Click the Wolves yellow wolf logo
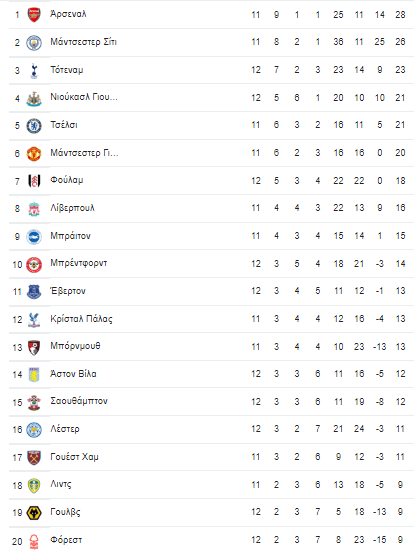 click(x=34, y=513)
